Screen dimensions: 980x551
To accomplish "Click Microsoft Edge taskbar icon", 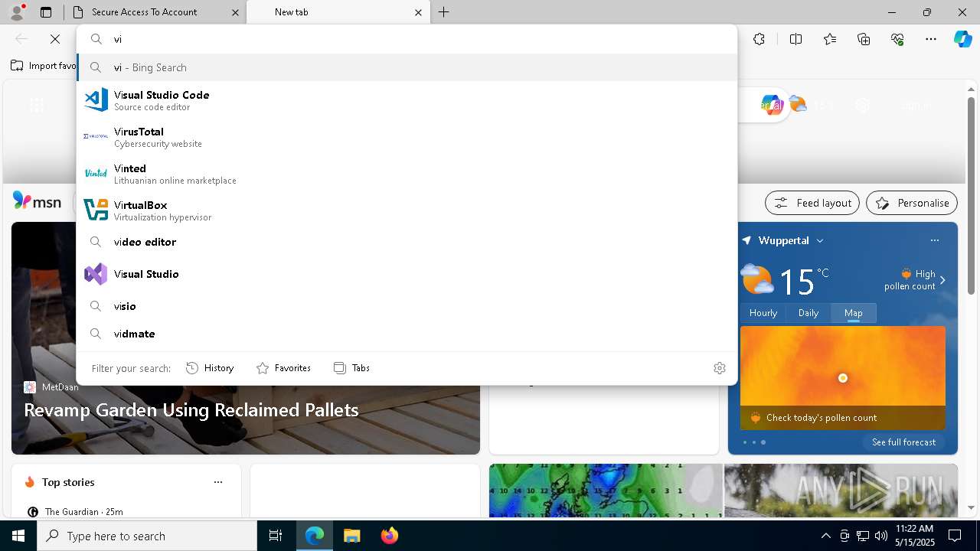I will (315, 536).
